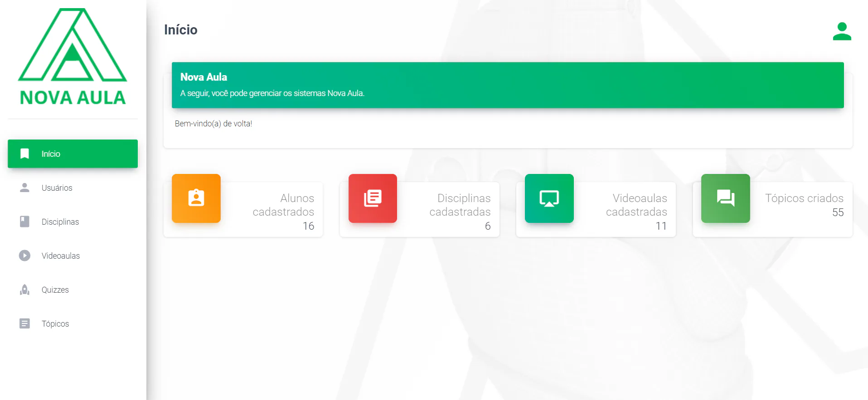The image size is (868, 400).
Task: Click the play icon beside Videoaulas
Action: coord(24,255)
